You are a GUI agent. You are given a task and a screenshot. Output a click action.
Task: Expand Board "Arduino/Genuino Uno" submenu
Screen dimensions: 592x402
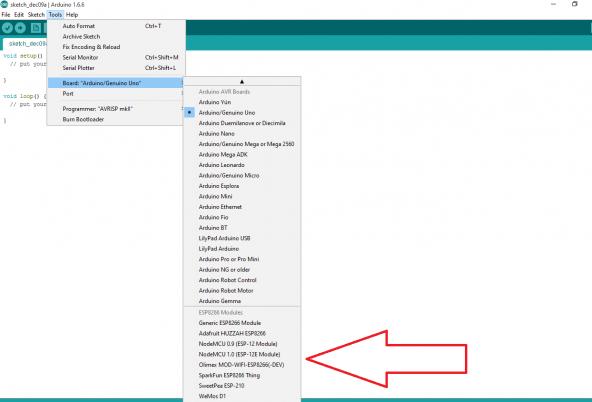[116, 83]
